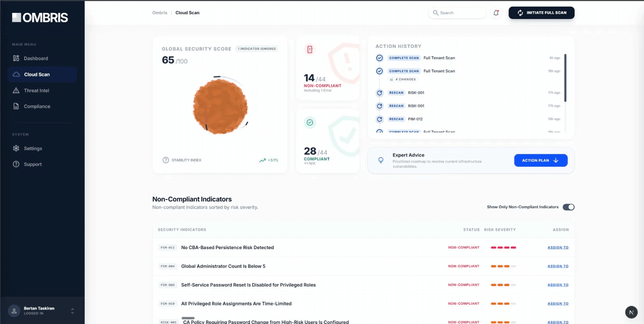Viewport: 644px width, 324px height.
Task: Disable Show Only Non-Compliant Indicators
Action: coord(569,207)
